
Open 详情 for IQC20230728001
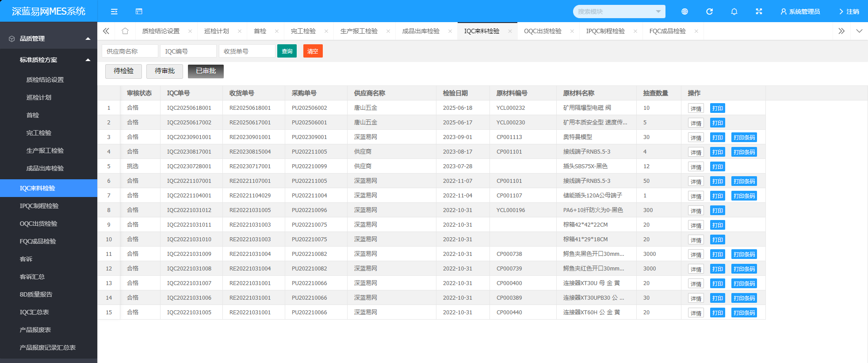696,166
